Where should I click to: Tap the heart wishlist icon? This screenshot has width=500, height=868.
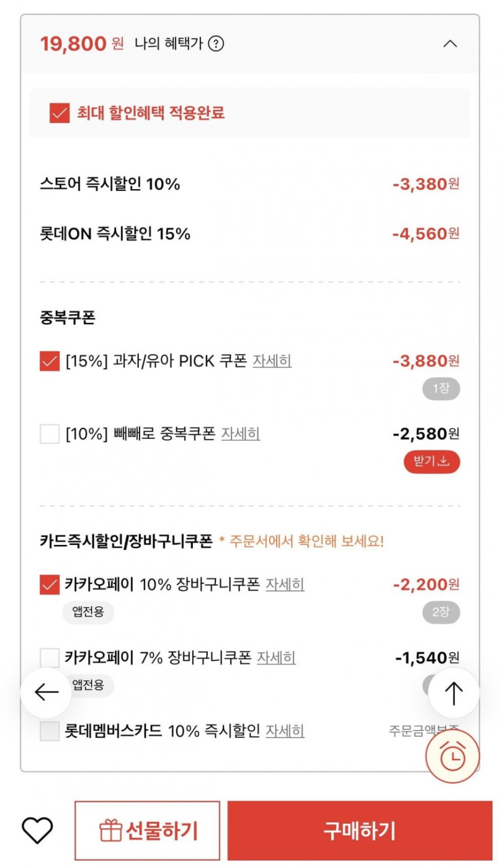point(37,830)
